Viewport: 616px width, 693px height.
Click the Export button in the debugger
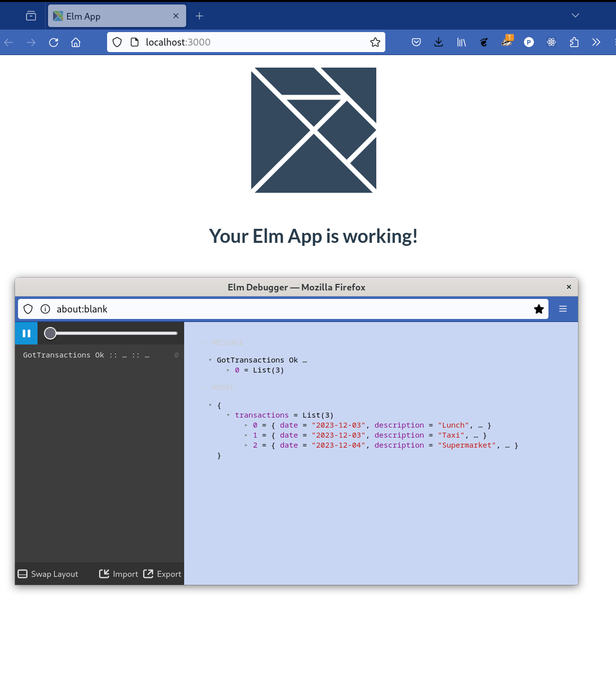(162, 574)
